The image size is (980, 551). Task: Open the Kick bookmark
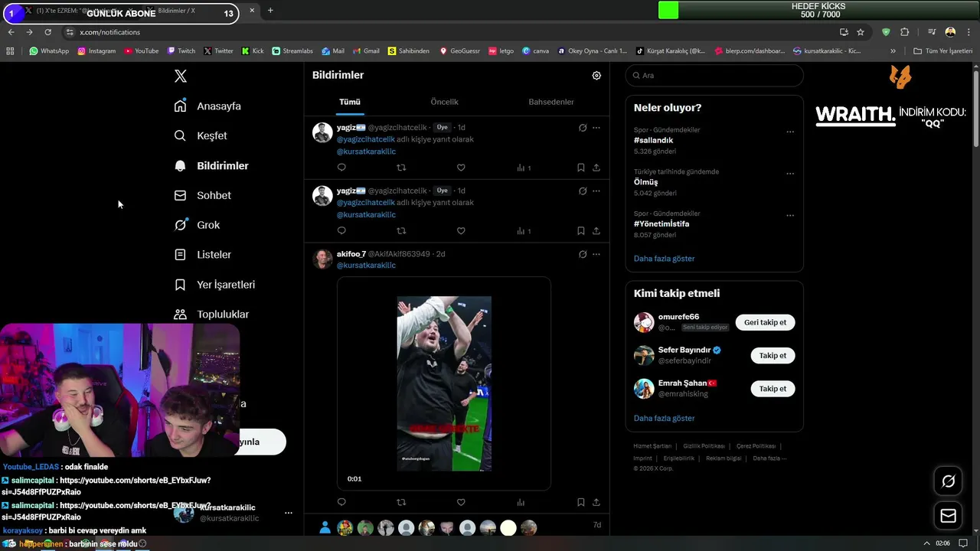coord(253,51)
